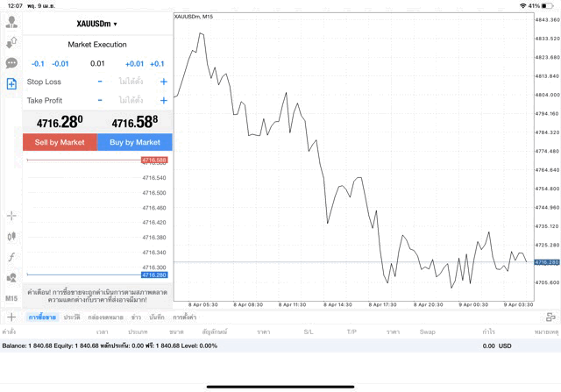Viewport: 561px width, 392px height.
Task: Open the chat messages icon
Action: tap(11, 63)
